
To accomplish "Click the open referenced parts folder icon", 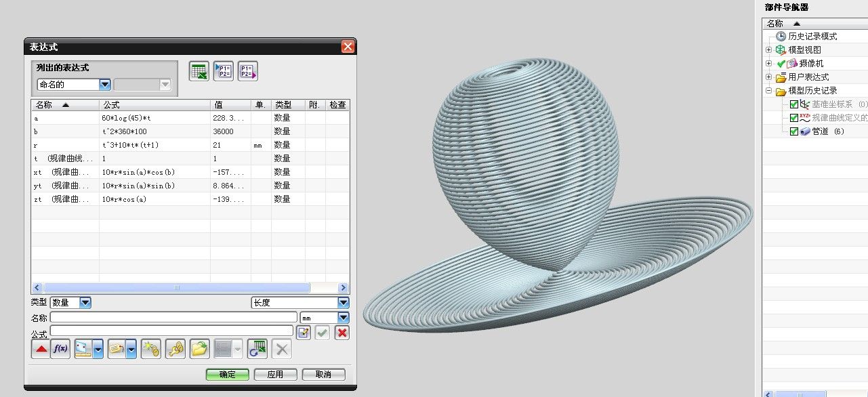I will (x=199, y=349).
